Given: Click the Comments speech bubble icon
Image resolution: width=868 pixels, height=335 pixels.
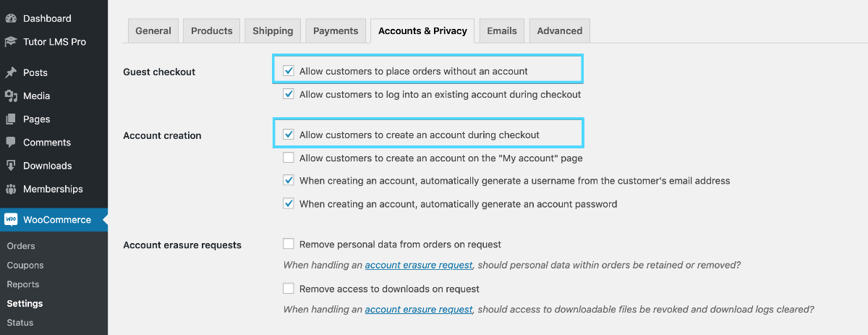Looking at the screenshot, I should (11, 143).
